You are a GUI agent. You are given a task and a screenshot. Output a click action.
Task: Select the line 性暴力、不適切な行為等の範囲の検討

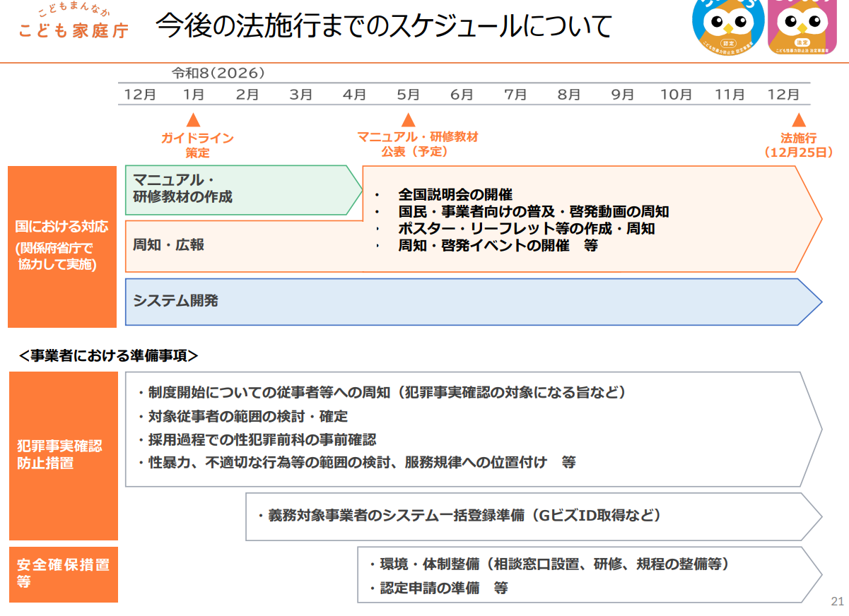(356, 463)
